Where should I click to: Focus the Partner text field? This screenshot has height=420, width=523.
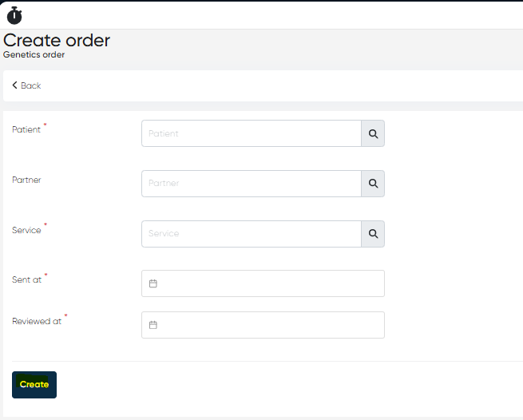coord(251,184)
